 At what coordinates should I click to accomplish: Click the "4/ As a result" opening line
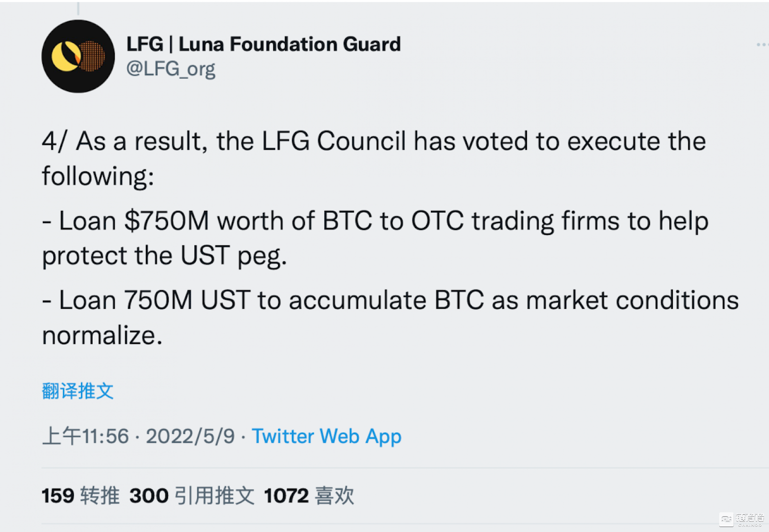tap(374, 141)
